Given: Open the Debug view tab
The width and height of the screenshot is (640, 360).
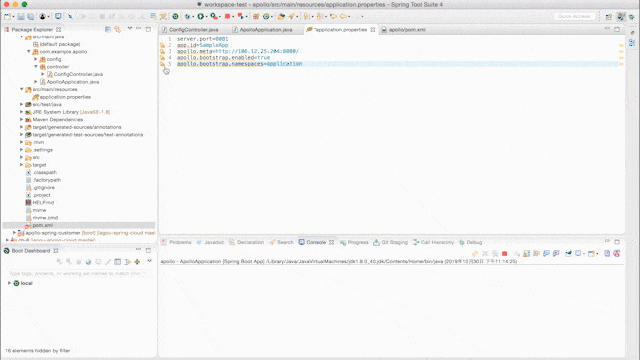Looking at the screenshot, I should click(474, 242).
